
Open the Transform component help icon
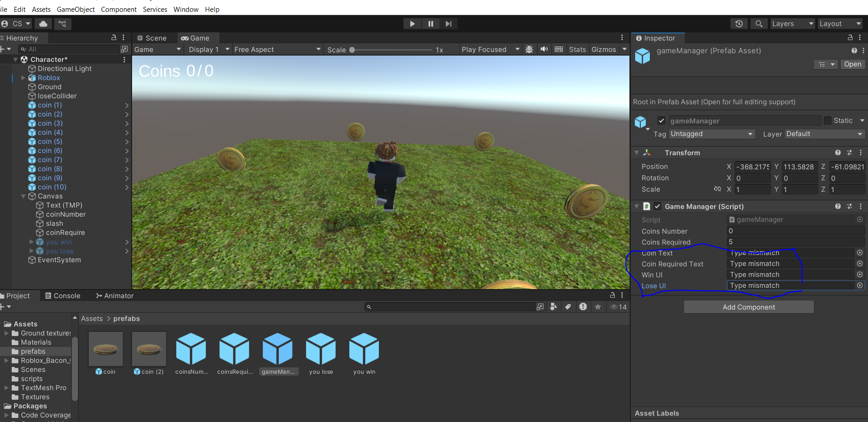point(838,153)
